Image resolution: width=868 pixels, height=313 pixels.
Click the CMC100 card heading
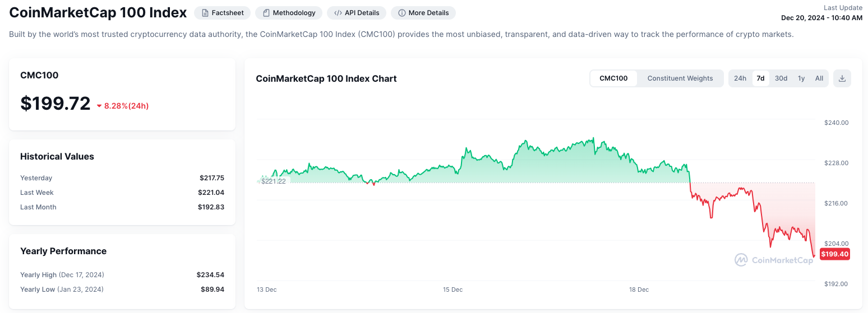tap(39, 75)
